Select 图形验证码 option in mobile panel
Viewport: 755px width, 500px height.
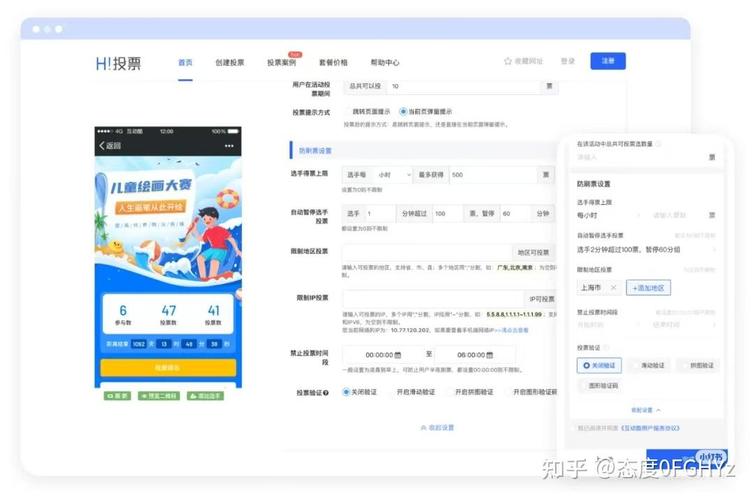coord(599,386)
